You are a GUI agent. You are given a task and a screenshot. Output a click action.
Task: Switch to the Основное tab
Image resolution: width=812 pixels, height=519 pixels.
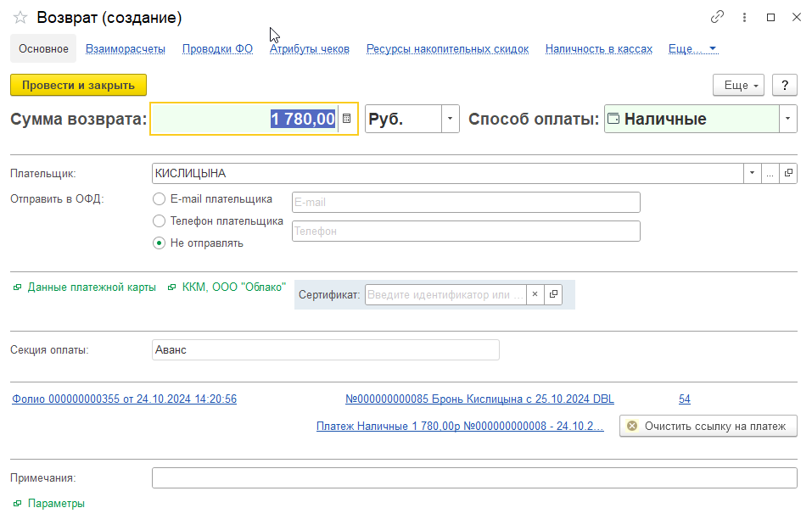[x=43, y=48]
